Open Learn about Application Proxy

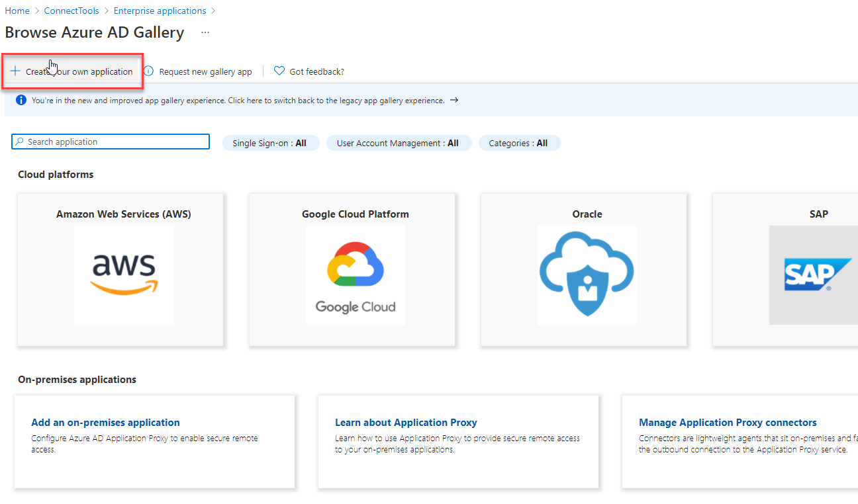tap(406, 423)
